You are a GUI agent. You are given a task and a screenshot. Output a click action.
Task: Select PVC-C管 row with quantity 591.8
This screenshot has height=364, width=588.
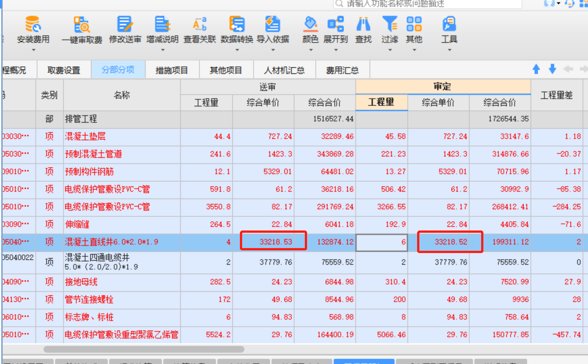click(107, 189)
